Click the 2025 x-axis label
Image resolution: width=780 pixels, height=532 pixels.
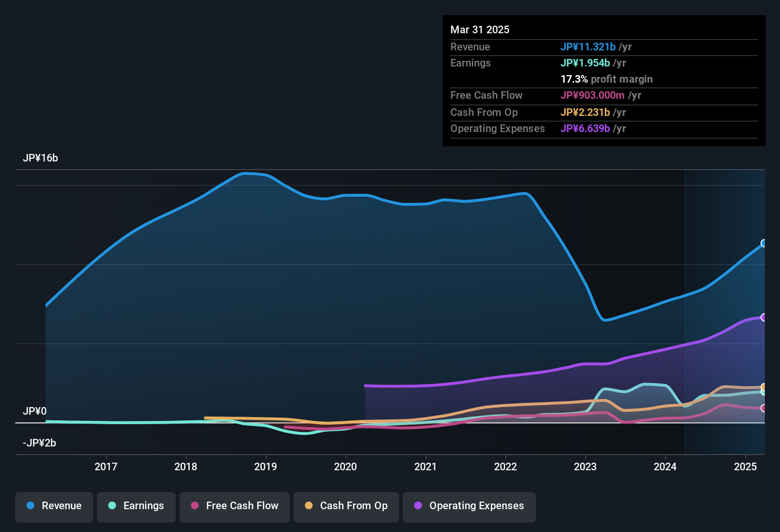pos(745,466)
